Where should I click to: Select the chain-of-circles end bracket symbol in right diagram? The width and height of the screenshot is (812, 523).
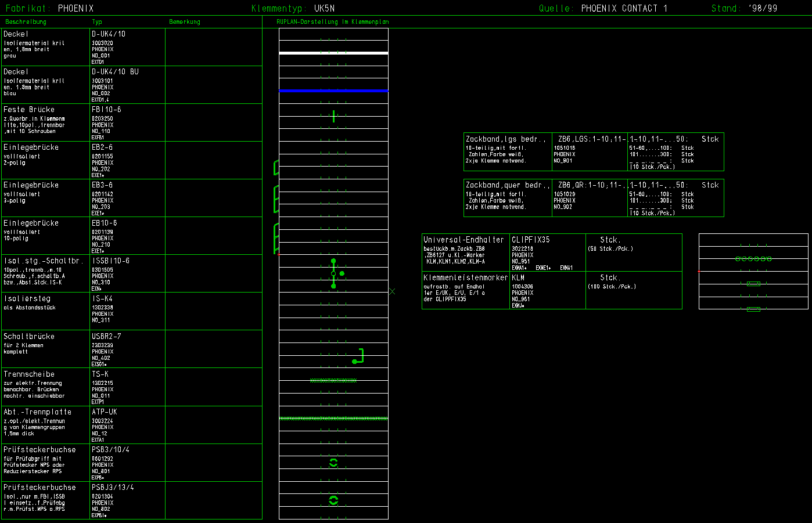pyautogui.click(x=753, y=258)
